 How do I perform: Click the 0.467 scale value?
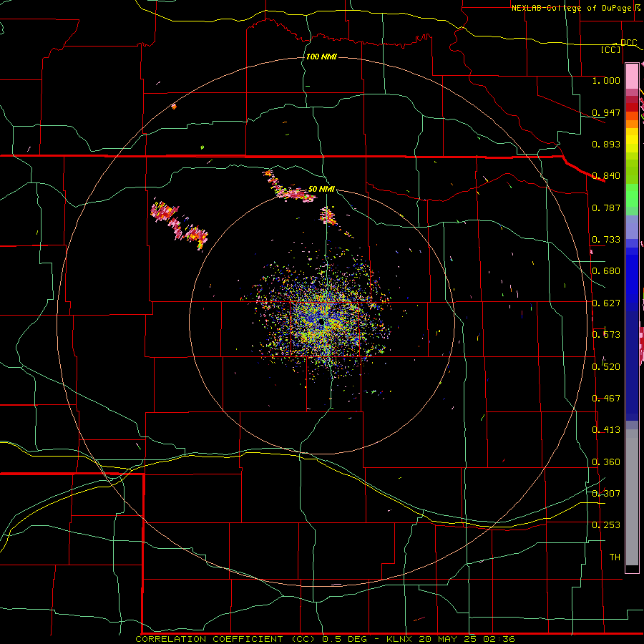click(x=606, y=399)
